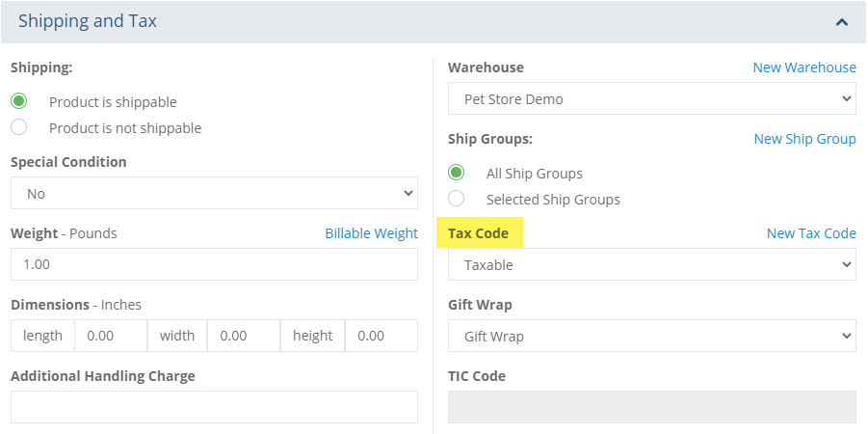The image size is (868, 434).
Task: Click the New Warehouse link
Action: (803, 68)
